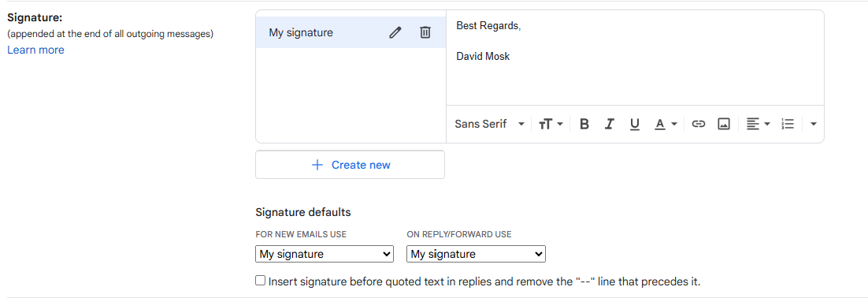Click the 'Best Regards,' line
Screen dimensions: 868x298
488,25
